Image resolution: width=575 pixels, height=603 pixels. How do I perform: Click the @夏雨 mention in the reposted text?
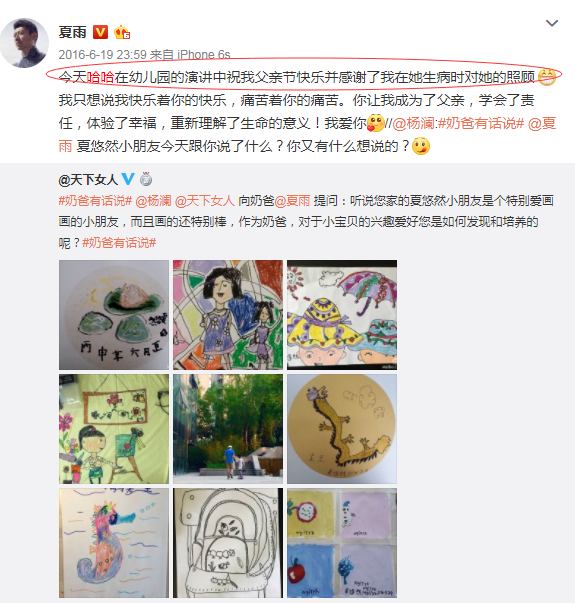[292, 201]
